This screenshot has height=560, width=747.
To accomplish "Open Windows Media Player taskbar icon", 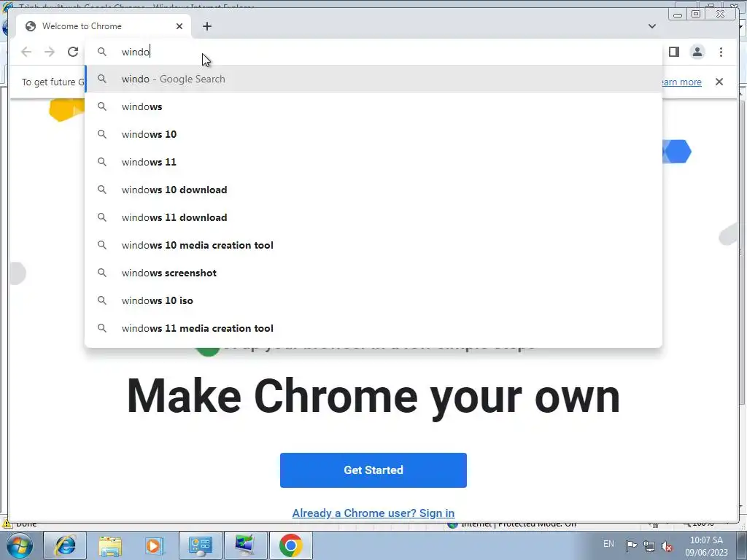I will coord(155,545).
